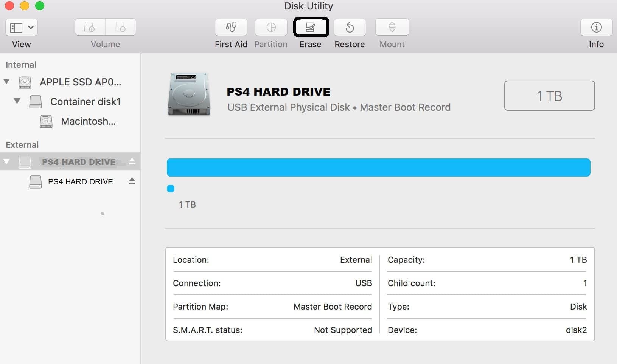Select highlighted PS4 HARD DRIVE disk row
The width and height of the screenshot is (617, 364).
click(70, 161)
